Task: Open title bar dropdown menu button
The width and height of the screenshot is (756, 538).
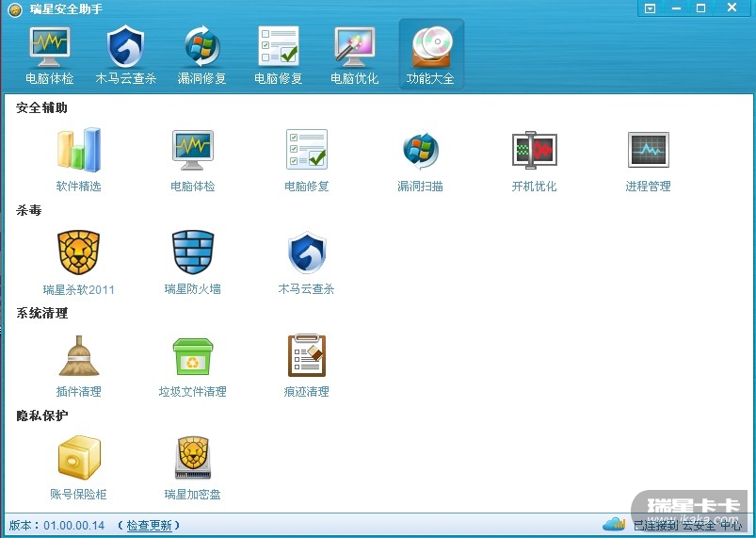Action: 650,8
